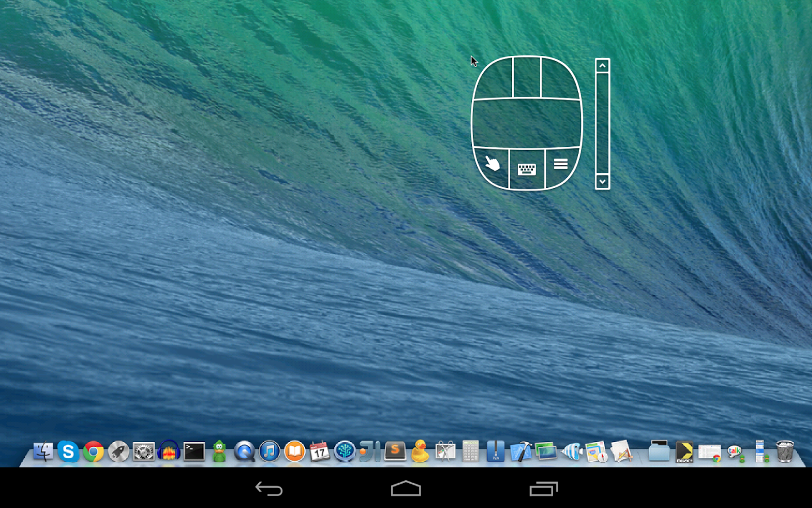Click the scroll-up arrow on the scrollbar

(x=602, y=66)
